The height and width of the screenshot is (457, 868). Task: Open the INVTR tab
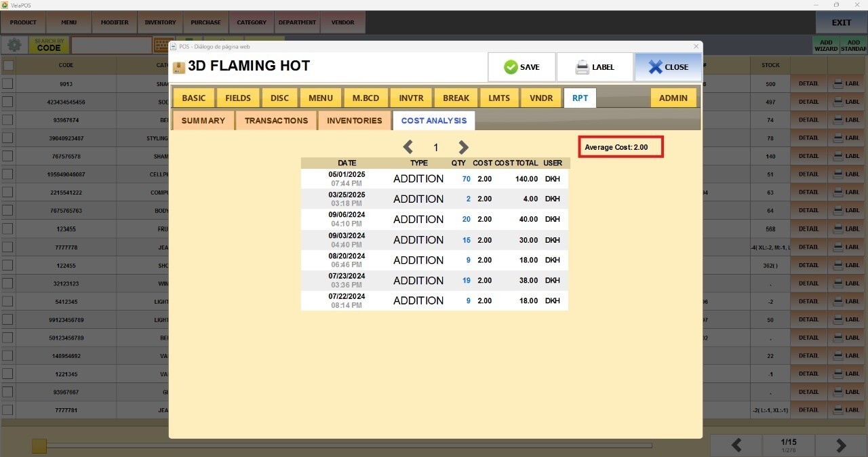point(411,98)
